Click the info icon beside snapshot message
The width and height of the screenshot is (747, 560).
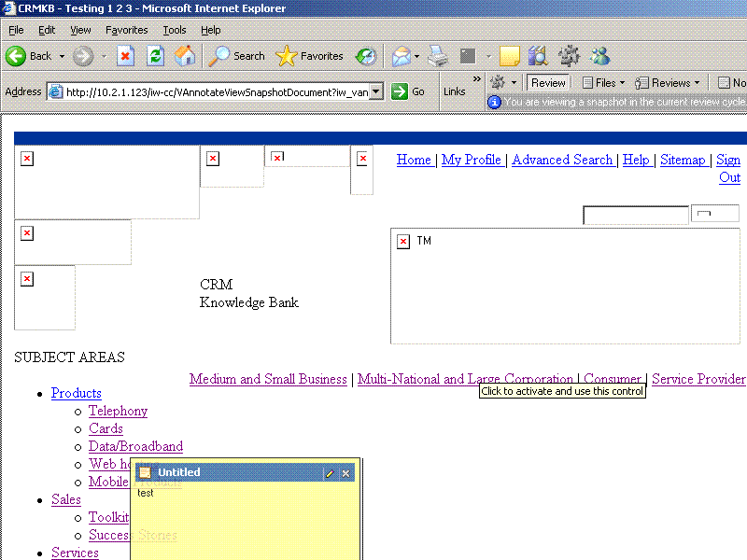495,102
